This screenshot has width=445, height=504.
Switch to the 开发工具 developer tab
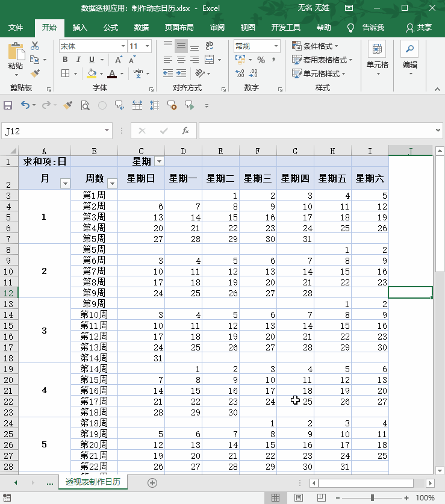(286, 28)
